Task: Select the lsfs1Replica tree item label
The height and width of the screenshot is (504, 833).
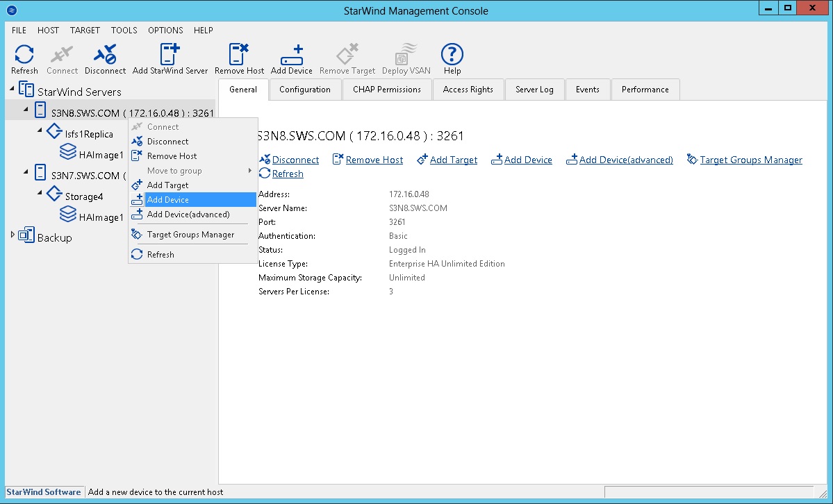Action: 89,134
